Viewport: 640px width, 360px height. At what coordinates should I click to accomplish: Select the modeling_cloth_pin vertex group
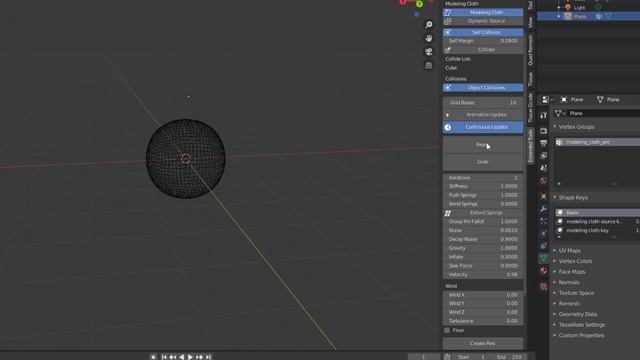pyautogui.click(x=598, y=142)
